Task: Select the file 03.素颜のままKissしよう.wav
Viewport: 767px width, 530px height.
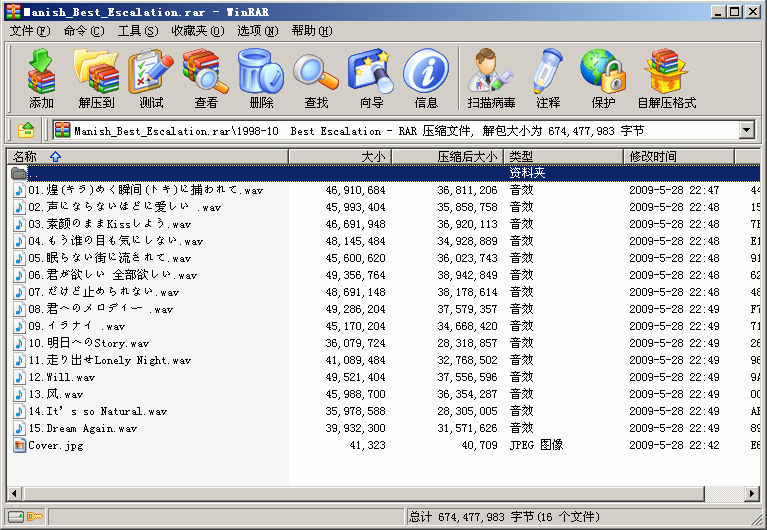Action: click(109, 224)
